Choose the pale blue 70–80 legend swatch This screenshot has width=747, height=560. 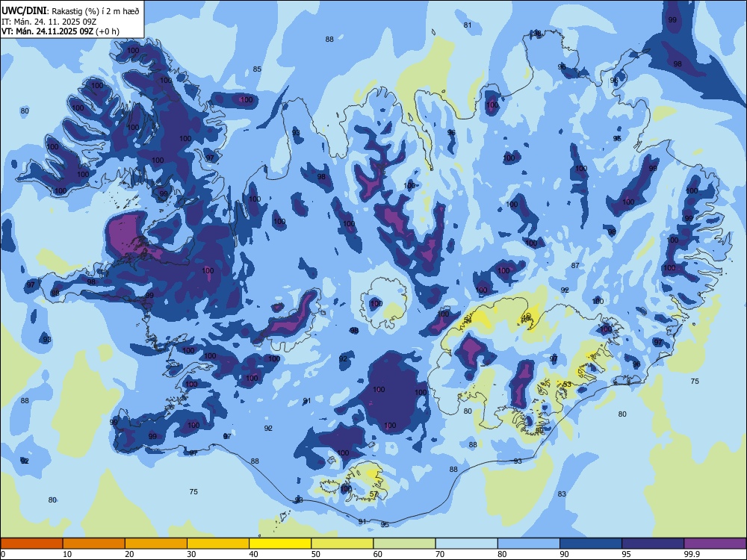[x=467, y=544]
